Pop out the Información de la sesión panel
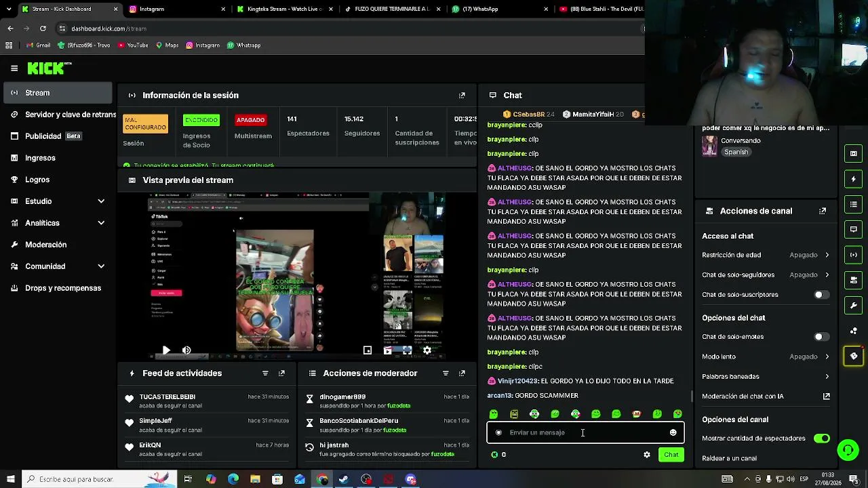This screenshot has width=868, height=488. coord(462,96)
